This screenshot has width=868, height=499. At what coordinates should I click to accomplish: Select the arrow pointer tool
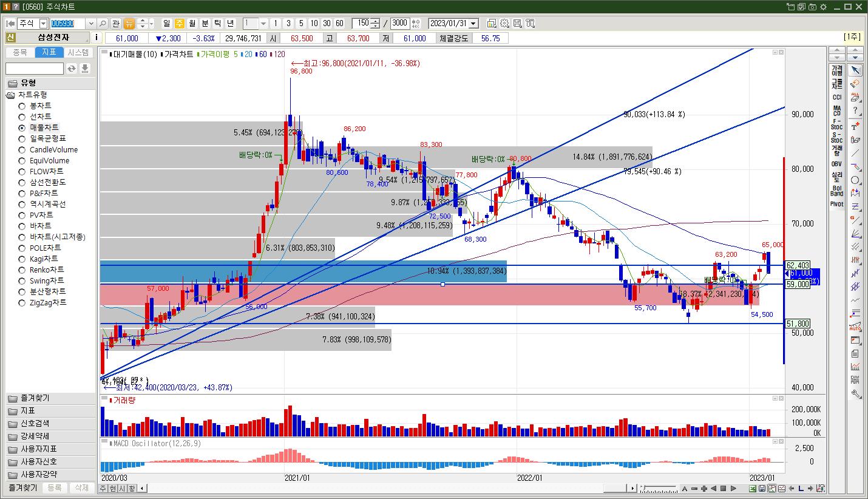tap(855, 71)
